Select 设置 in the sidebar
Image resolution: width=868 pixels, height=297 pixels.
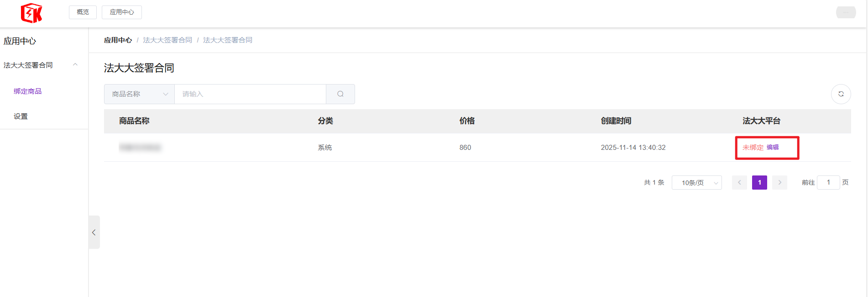click(21, 117)
